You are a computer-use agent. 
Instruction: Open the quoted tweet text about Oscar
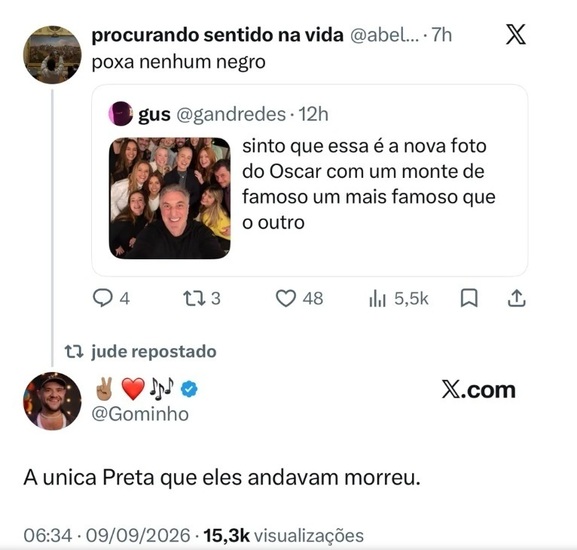pyautogui.click(x=368, y=184)
